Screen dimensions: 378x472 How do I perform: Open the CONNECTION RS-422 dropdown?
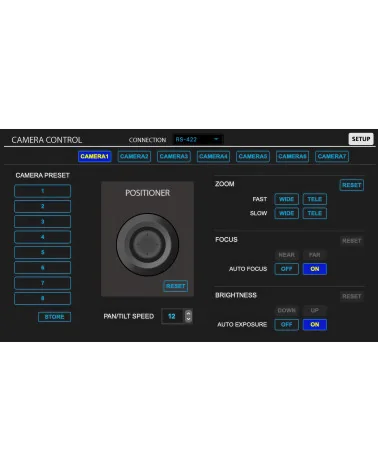point(198,139)
